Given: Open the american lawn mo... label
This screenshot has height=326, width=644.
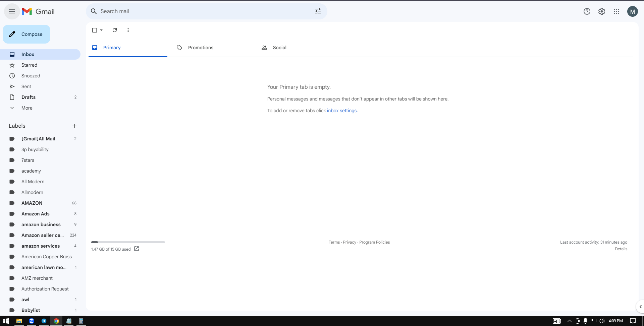Looking at the screenshot, I should pos(40,267).
